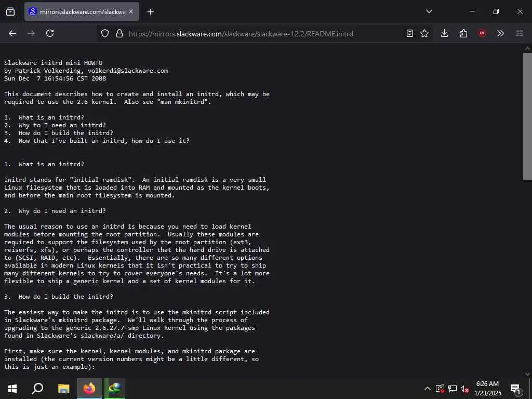The image size is (532, 399).
Task: Go back one page
Action: 12,33
